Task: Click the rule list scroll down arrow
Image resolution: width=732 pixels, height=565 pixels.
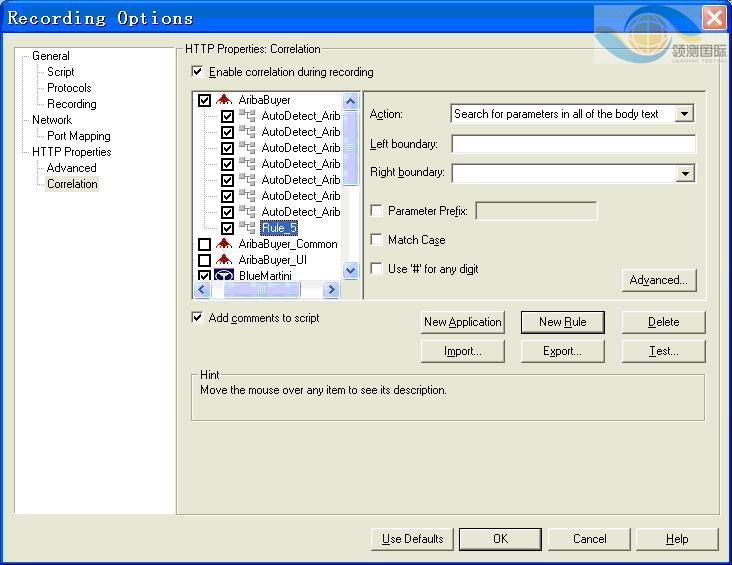Action: coord(351,270)
